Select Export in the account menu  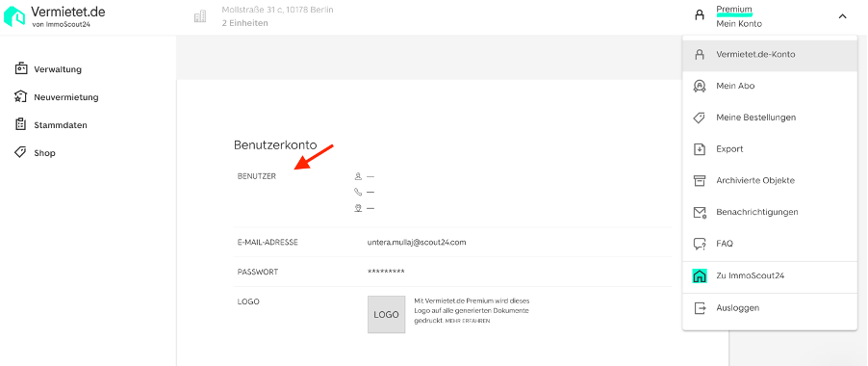[770, 149]
